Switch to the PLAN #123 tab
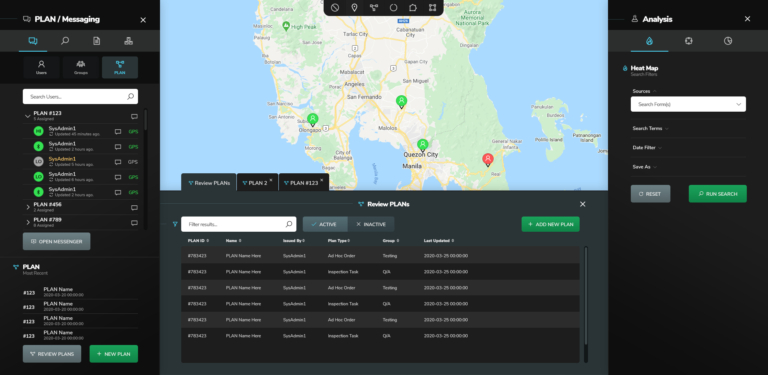 [301, 183]
